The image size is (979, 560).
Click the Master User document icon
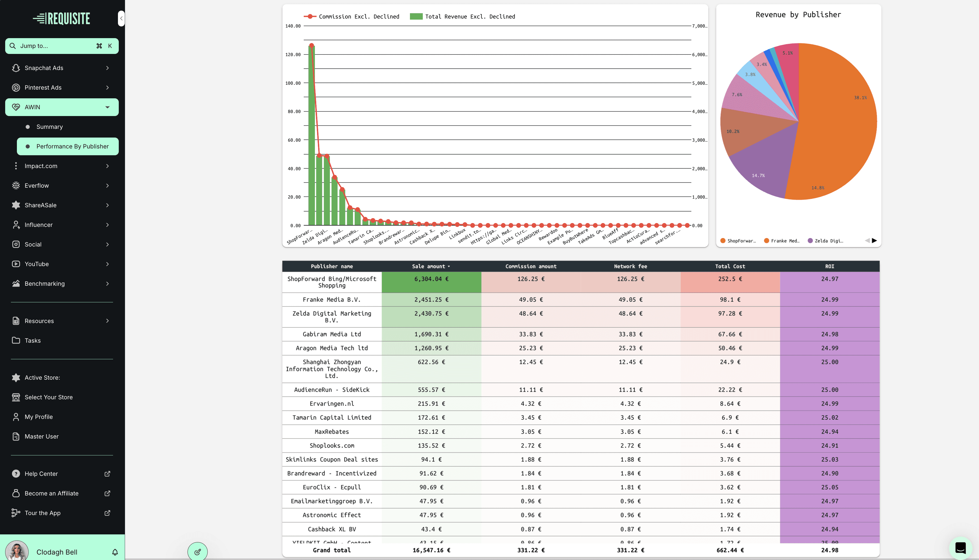pos(16,436)
